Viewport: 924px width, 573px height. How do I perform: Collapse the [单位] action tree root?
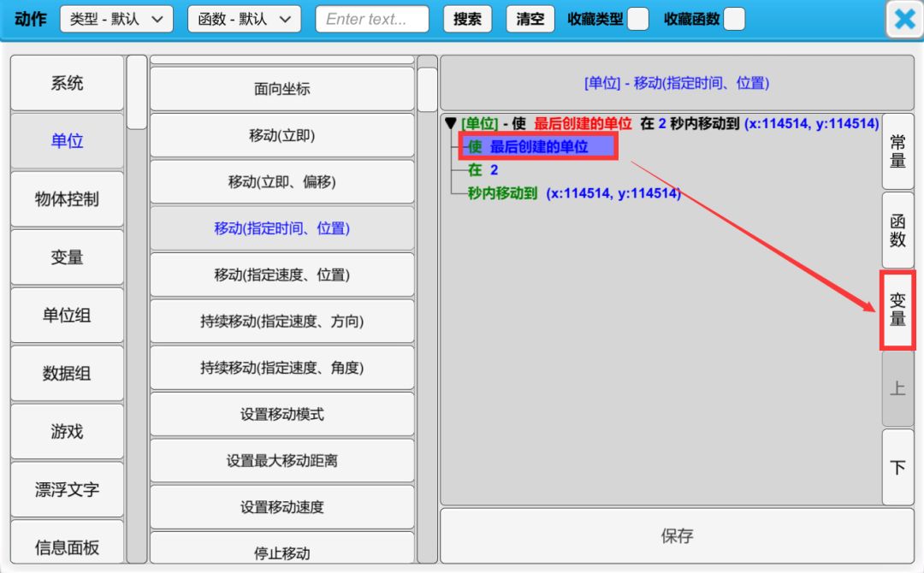point(451,124)
